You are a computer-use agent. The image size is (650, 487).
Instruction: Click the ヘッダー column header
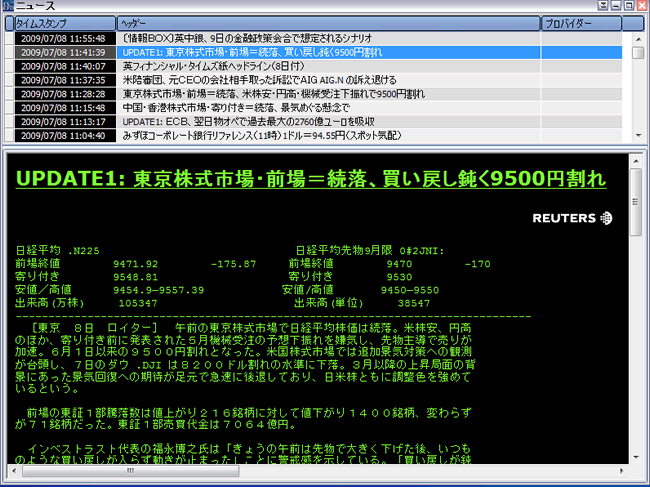329,24
